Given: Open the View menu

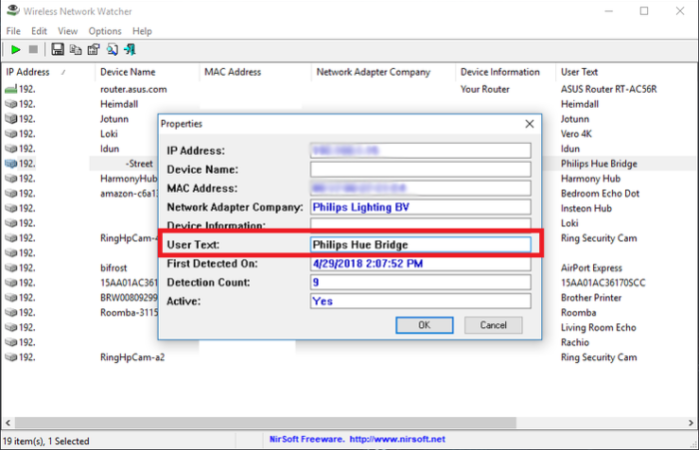Looking at the screenshot, I should pos(67,31).
